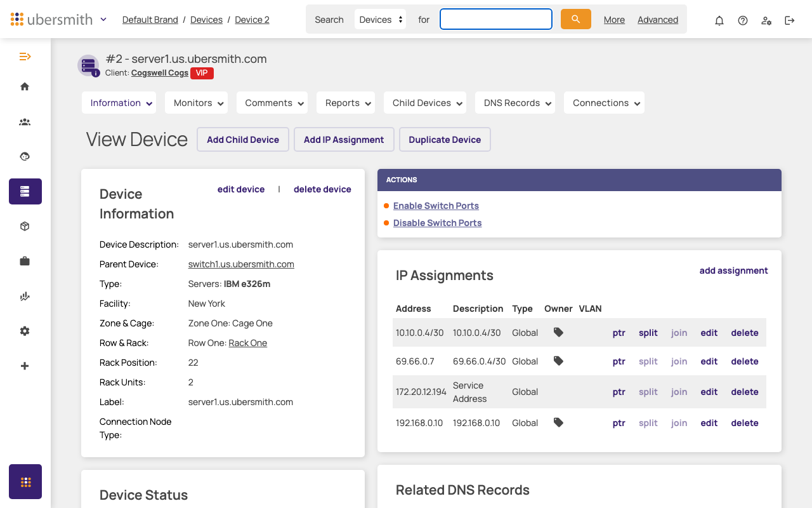The width and height of the screenshot is (812, 508).
Task: Open the help question mark icon
Action: [x=743, y=20]
